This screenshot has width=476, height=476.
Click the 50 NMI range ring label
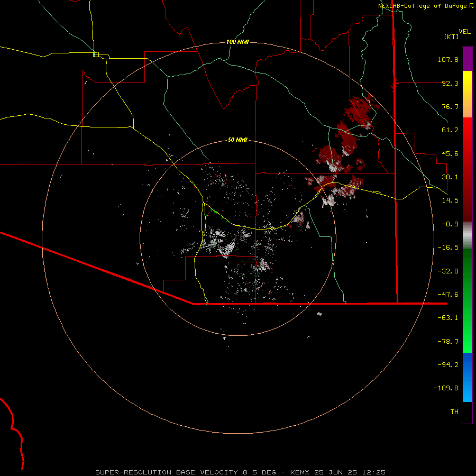[237, 140]
